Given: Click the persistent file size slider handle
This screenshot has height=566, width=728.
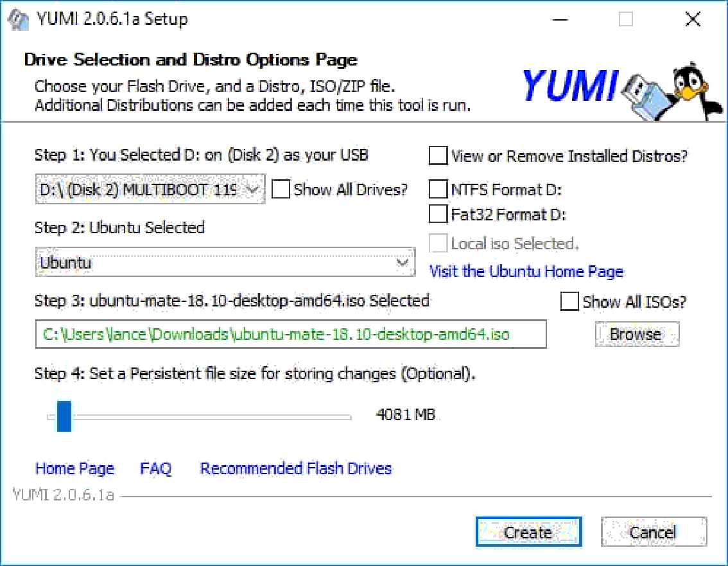Looking at the screenshot, I should pyautogui.click(x=64, y=416).
